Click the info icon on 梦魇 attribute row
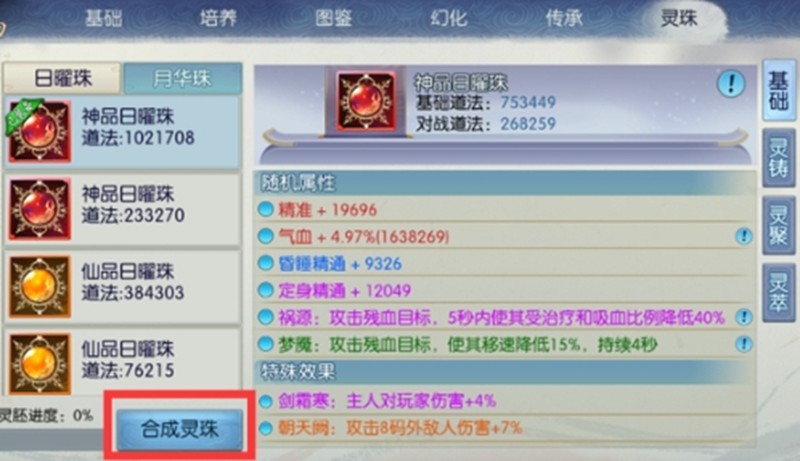Image resolution: width=800 pixels, height=461 pixels. click(743, 344)
